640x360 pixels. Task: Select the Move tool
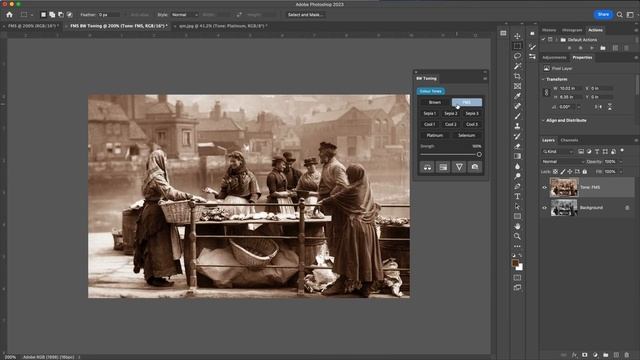517,36
